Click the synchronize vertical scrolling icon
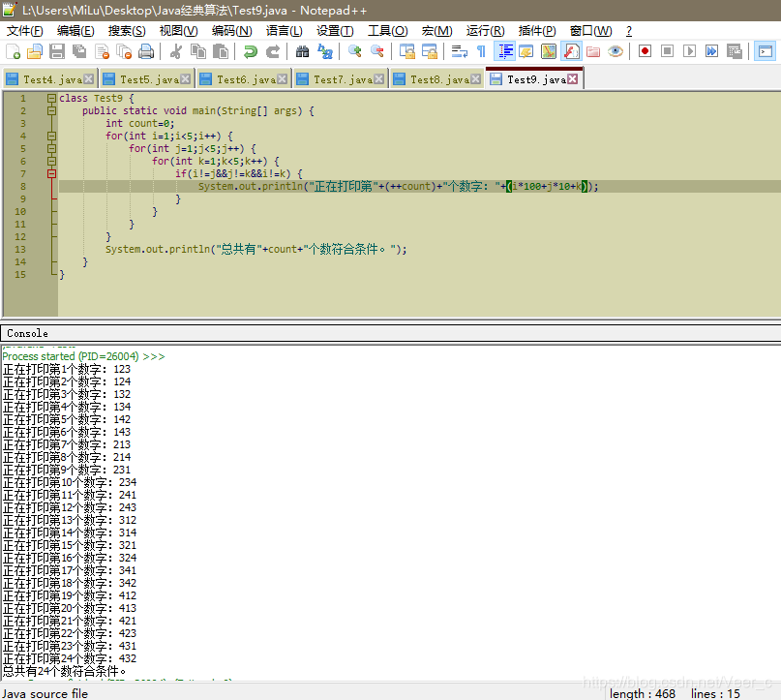The height and width of the screenshot is (700, 781). click(x=406, y=51)
